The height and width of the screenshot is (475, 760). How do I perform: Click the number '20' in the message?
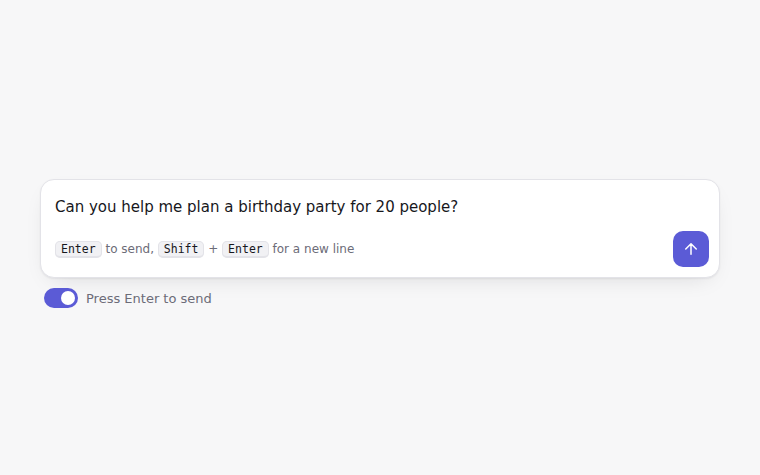click(385, 206)
